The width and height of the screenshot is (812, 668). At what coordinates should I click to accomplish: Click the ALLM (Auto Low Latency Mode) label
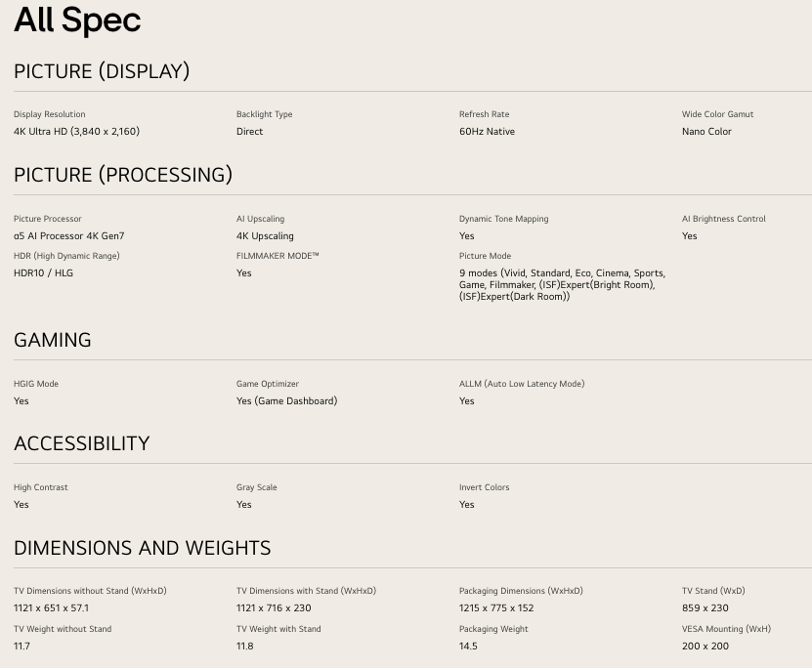coord(522,384)
